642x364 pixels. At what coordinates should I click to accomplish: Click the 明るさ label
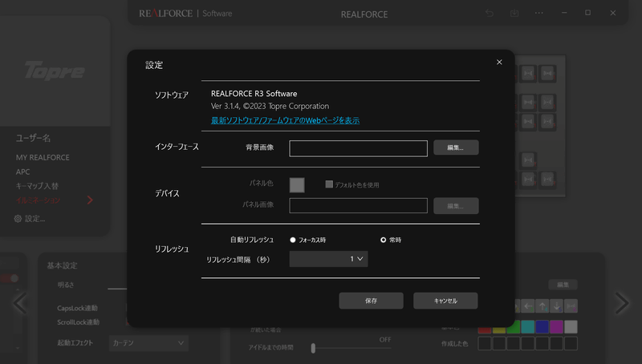66,285
